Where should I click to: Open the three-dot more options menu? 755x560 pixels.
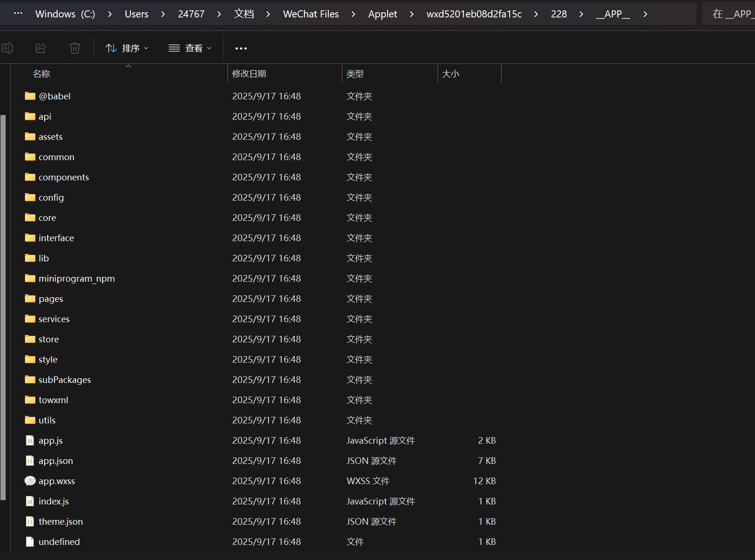coord(241,48)
